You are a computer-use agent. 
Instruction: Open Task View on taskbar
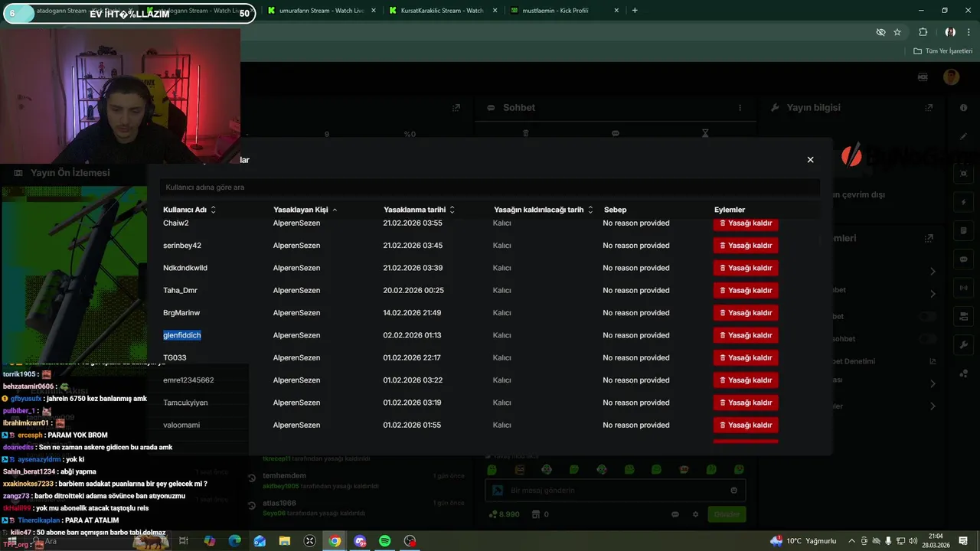(x=184, y=541)
